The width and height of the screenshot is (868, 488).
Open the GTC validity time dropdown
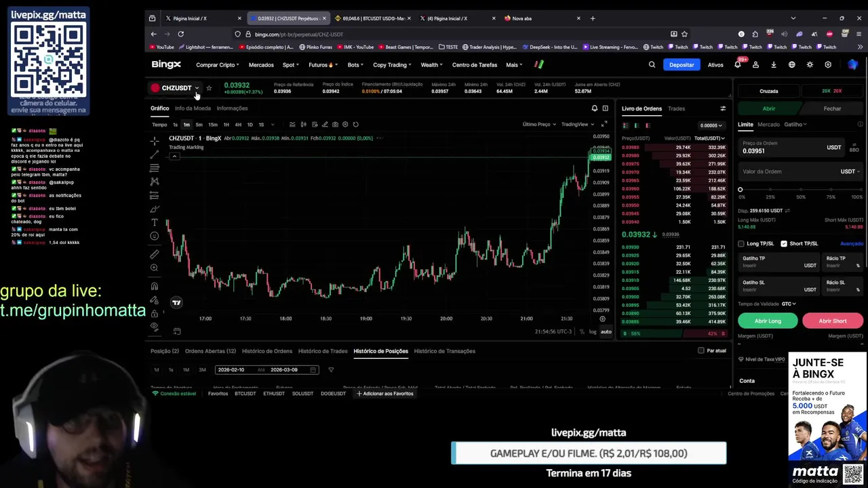pos(789,304)
